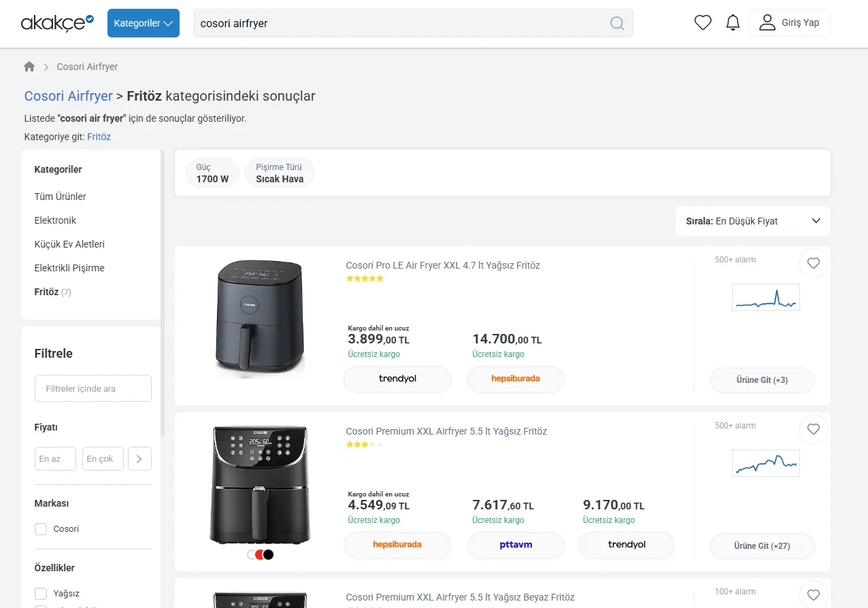Screen dimensions: 868x608
Task: Click the search magnifier icon
Action: pos(616,24)
